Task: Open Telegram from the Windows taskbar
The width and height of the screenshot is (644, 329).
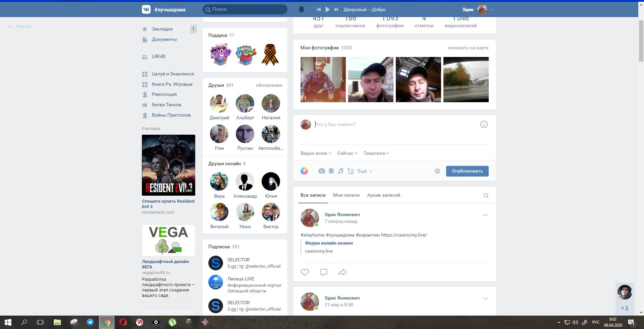Action: click(x=90, y=322)
